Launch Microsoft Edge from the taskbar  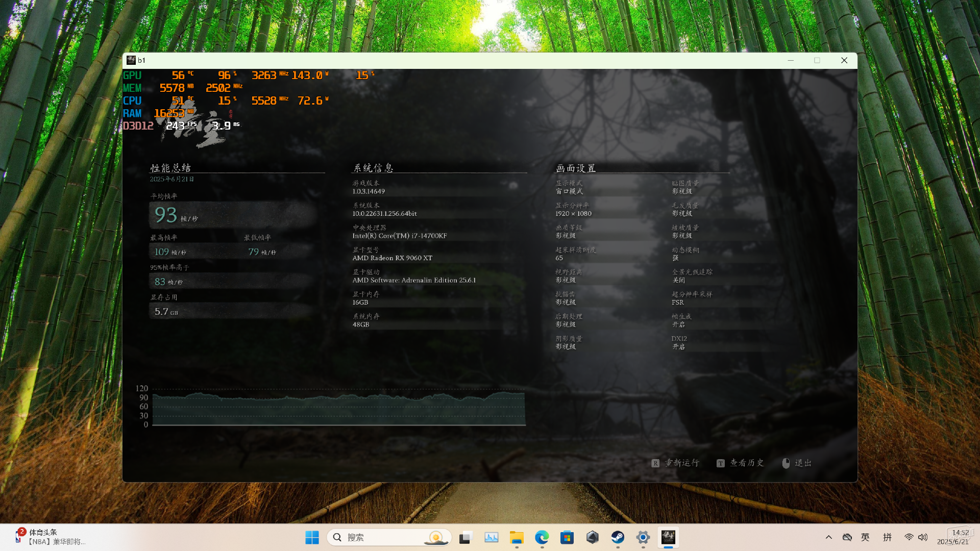(542, 537)
